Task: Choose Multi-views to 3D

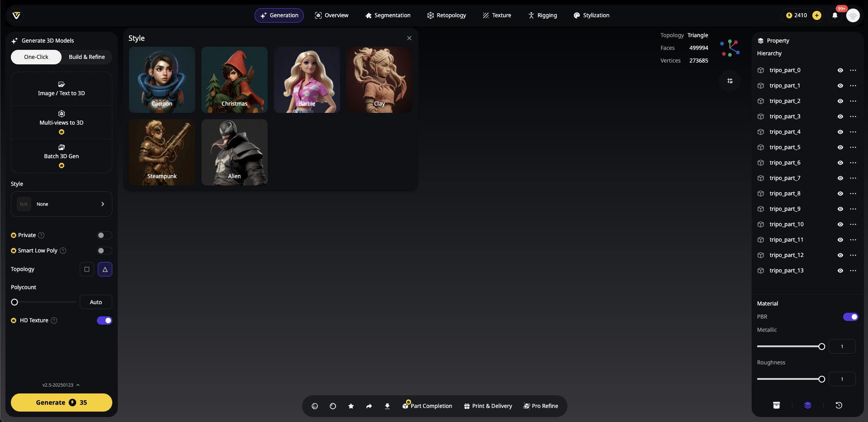Action: coord(62,122)
